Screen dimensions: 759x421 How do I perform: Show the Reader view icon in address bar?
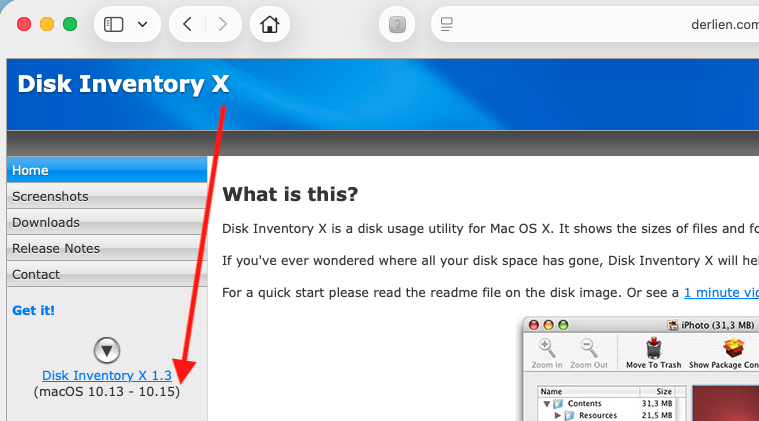(447, 24)
